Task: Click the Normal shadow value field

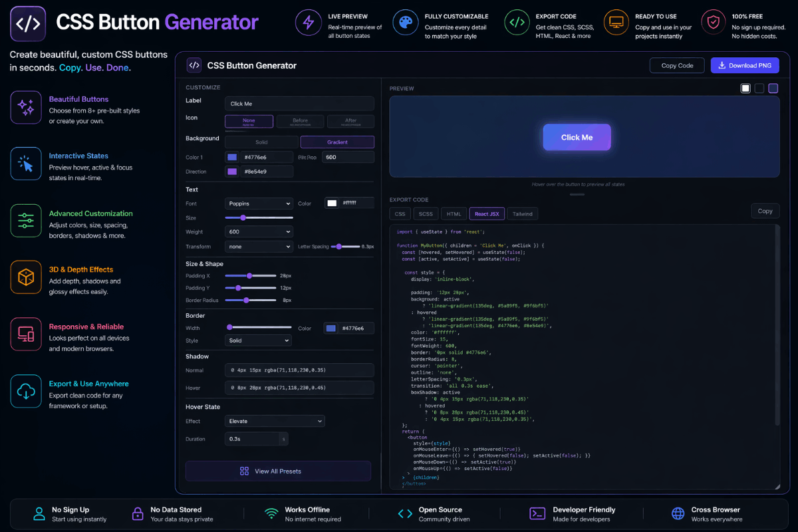Action: click(299, 370)
